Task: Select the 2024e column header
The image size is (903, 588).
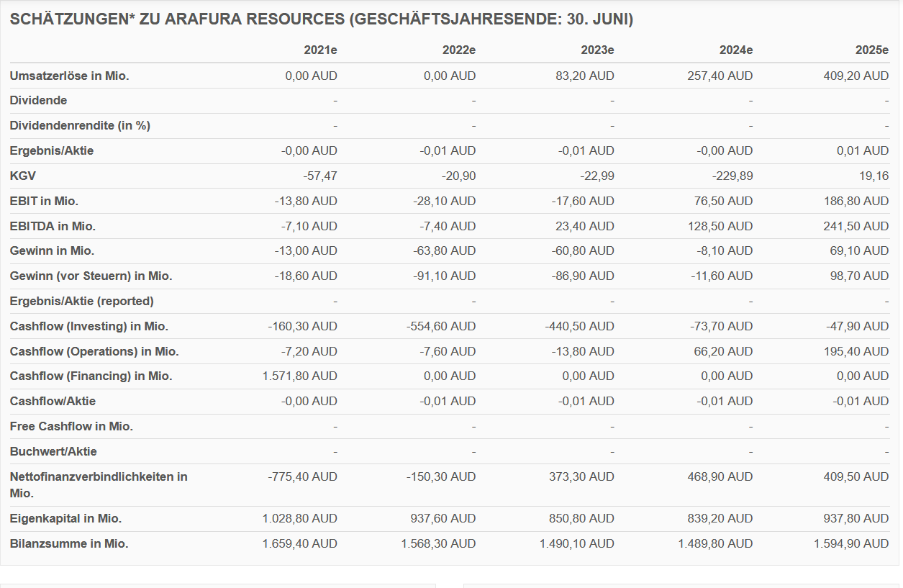Action: pos(736,50)
